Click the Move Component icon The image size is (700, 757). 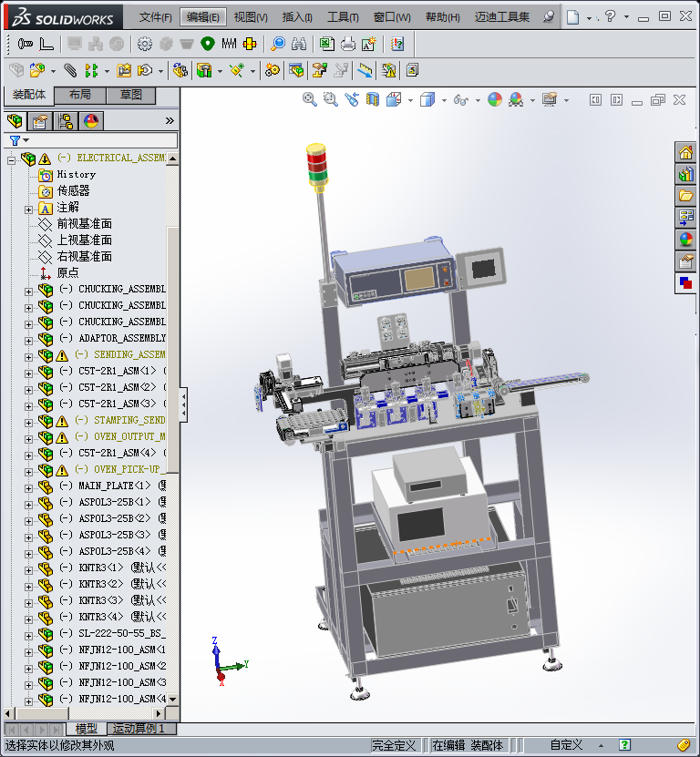coord(144,70)
